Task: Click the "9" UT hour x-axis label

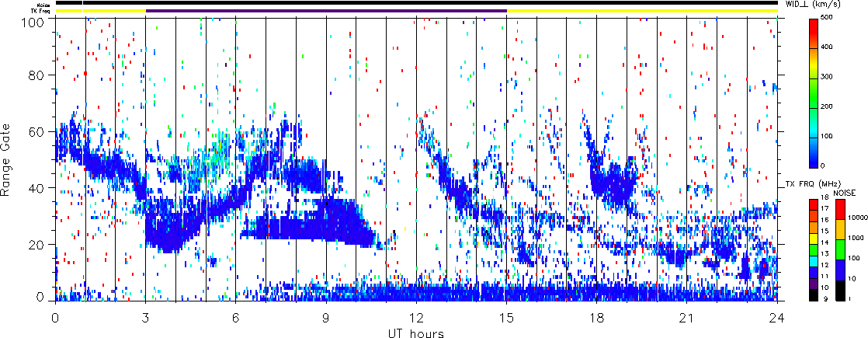Action: [326, 319]
